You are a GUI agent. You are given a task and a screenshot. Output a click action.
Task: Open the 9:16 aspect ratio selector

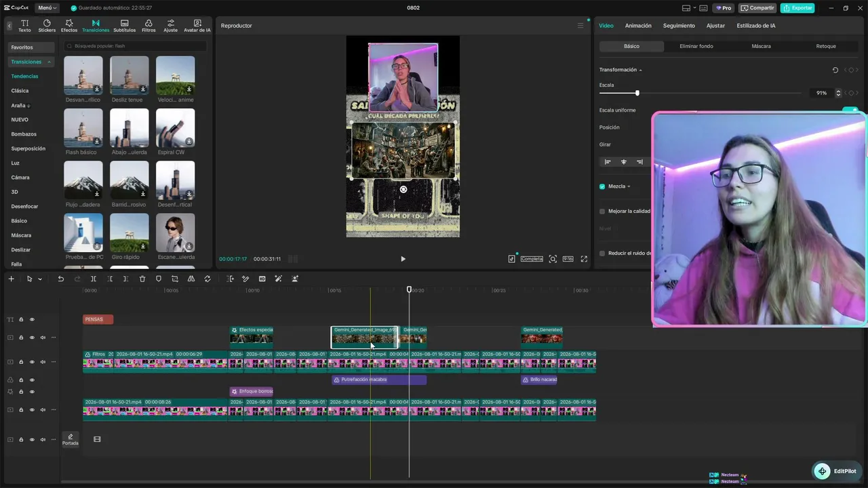(568, 259)
